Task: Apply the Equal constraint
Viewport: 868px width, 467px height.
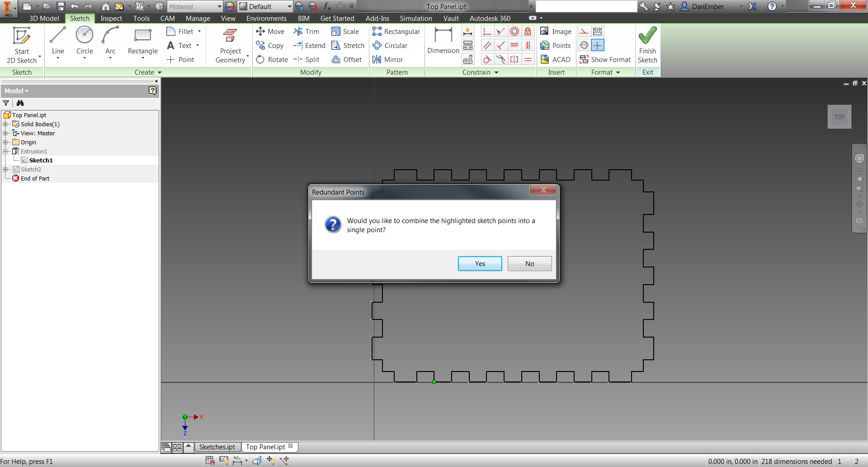Action: coord(528,59)
